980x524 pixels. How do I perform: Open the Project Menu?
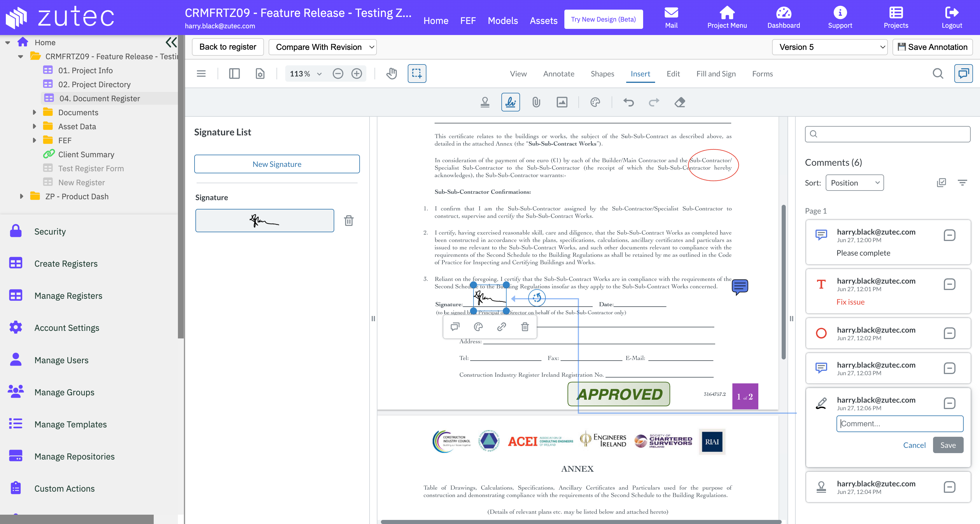[x=727, y=18]
